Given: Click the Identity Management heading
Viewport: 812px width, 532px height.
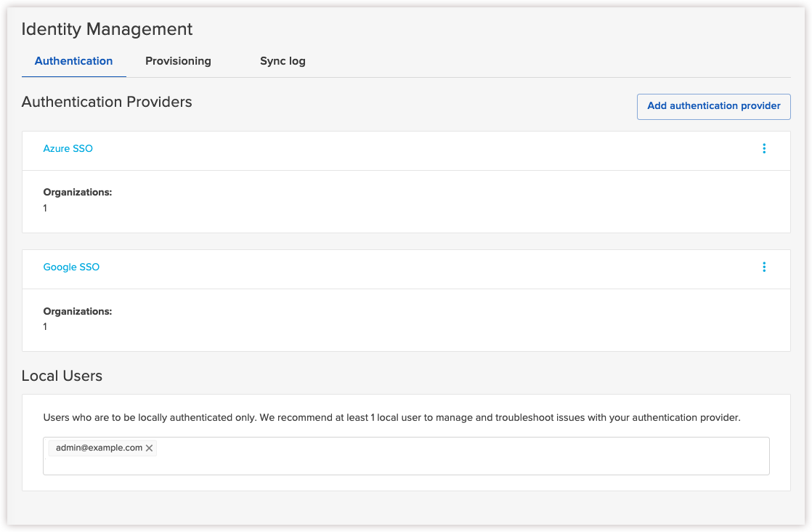Looking at the screenshot, I should (106, 29).
